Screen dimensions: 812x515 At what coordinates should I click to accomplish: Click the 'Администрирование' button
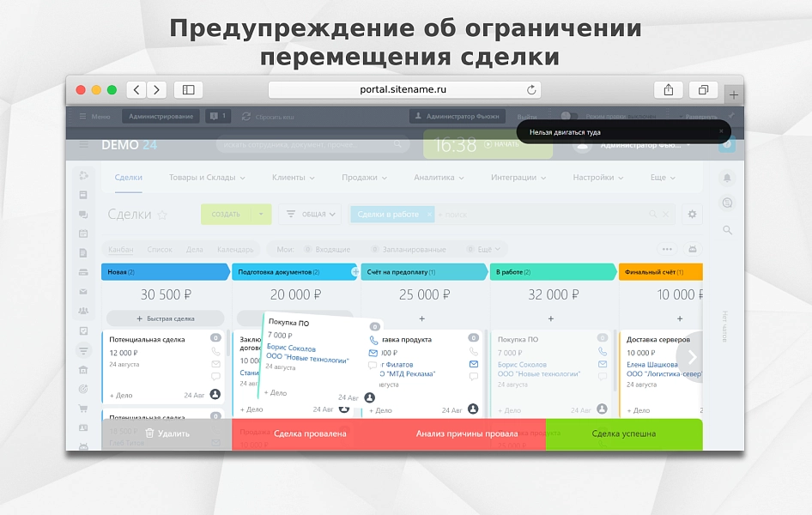(161, 117)
